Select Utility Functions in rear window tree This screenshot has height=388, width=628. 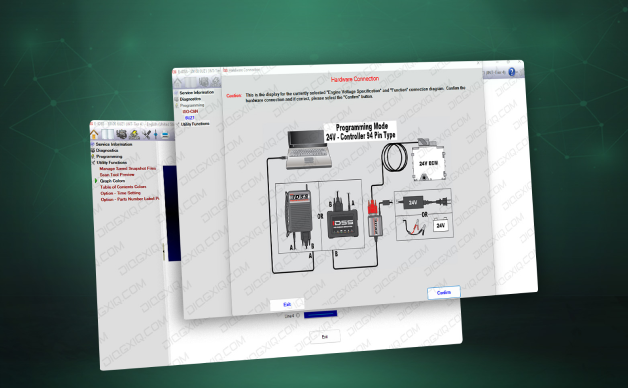coord(112,163)
